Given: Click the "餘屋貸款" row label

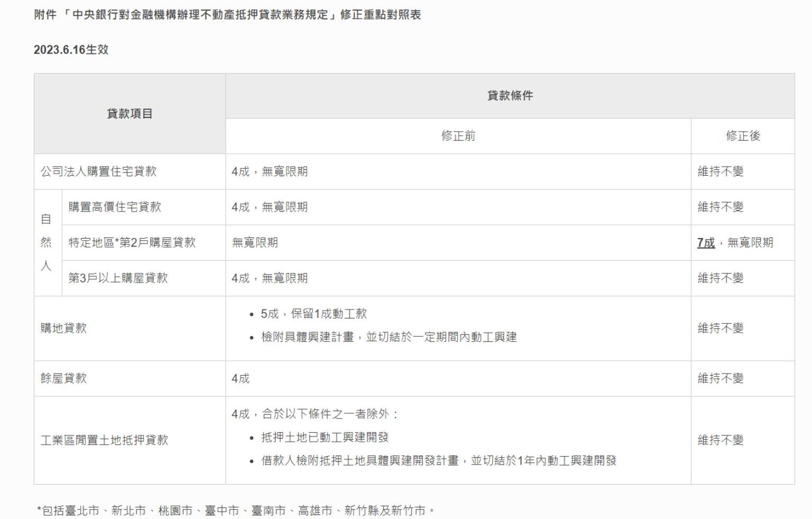Looking at the screenshot, I should [x=63, y=378].
